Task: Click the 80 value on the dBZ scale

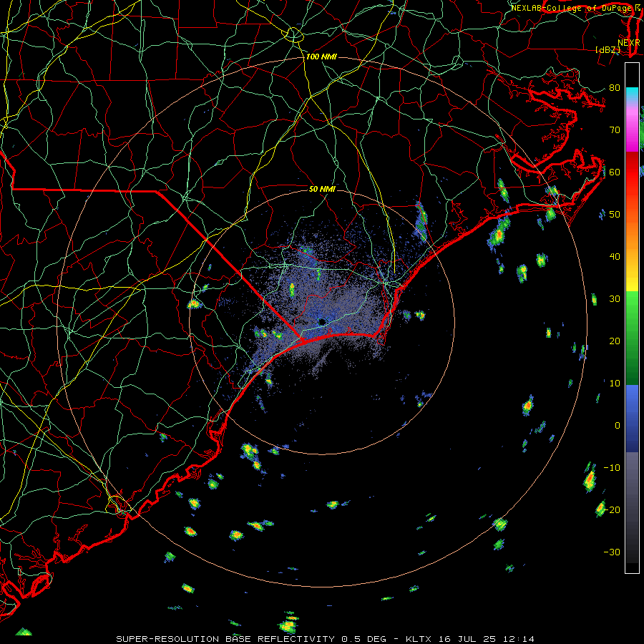Action: [x=615, y=87]
